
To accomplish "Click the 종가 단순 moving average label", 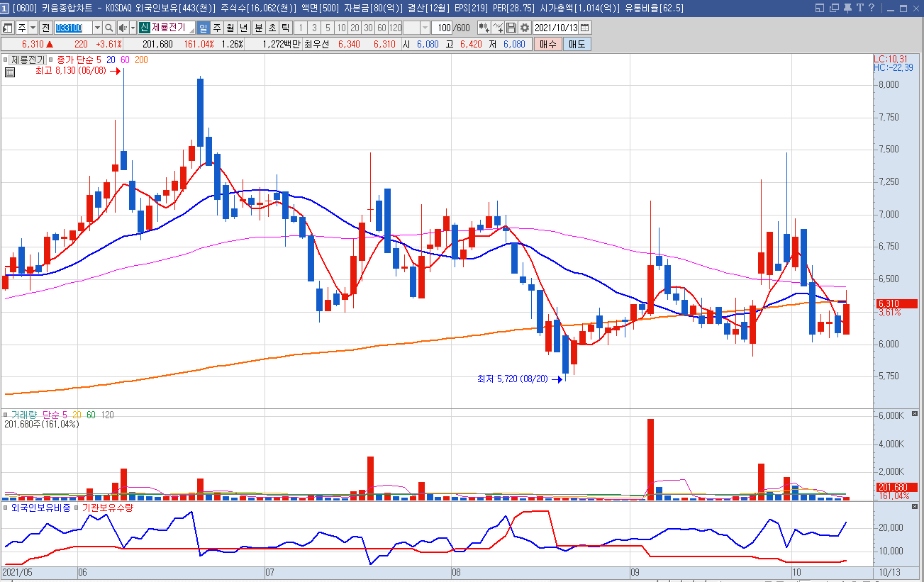I will (x=74, y=60).
